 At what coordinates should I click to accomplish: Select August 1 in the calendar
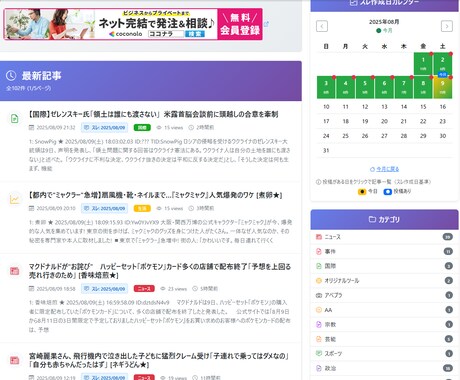[x=423, y=63]
